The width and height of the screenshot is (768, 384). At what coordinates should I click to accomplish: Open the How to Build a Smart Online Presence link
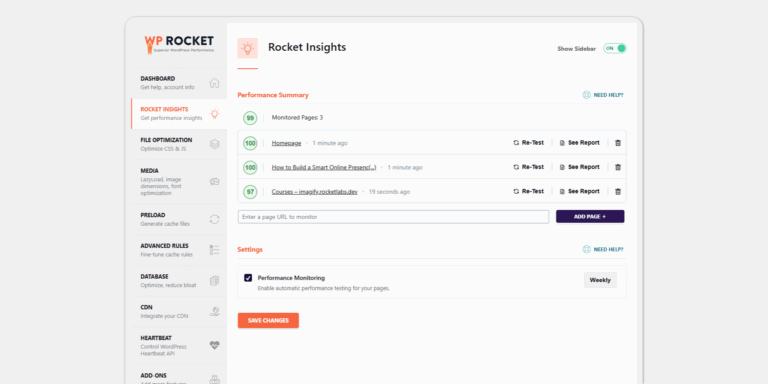click(324, 168)
